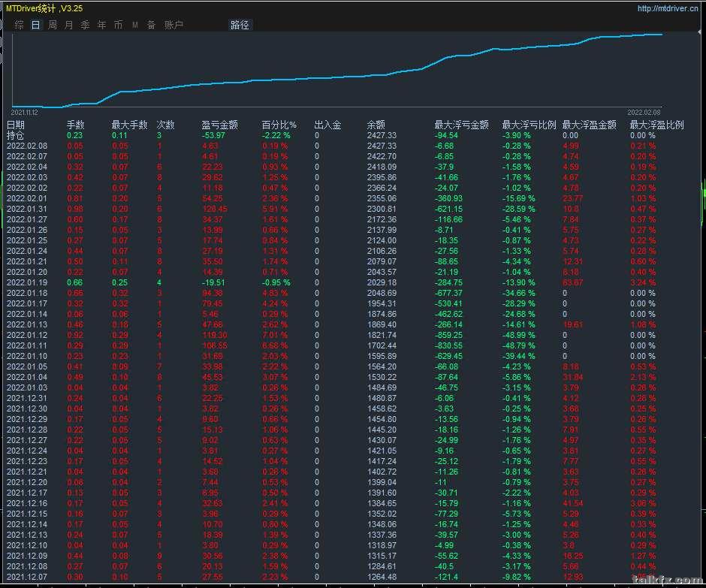
Task: Click the 路径 path button
Action: 240,25
